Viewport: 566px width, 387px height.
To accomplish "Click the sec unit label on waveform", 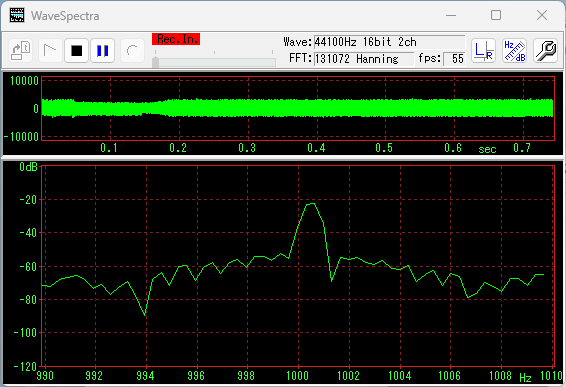I will click(487, 149).
